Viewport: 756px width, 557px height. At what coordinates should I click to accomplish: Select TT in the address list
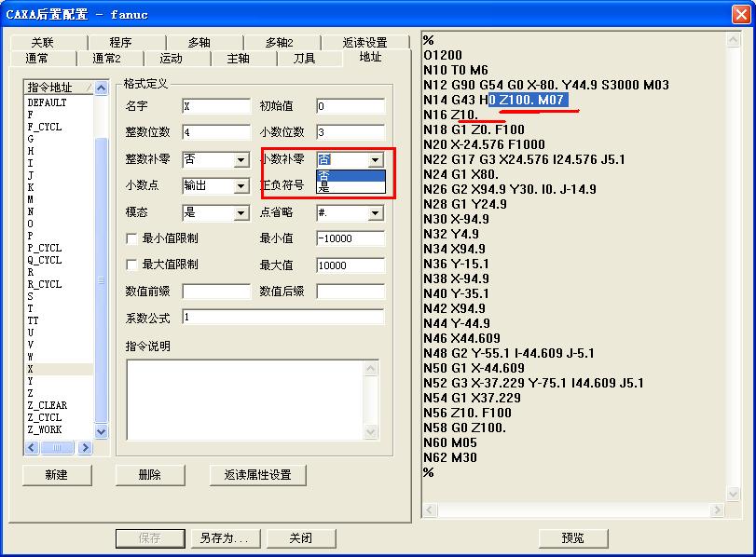[33, 320]
